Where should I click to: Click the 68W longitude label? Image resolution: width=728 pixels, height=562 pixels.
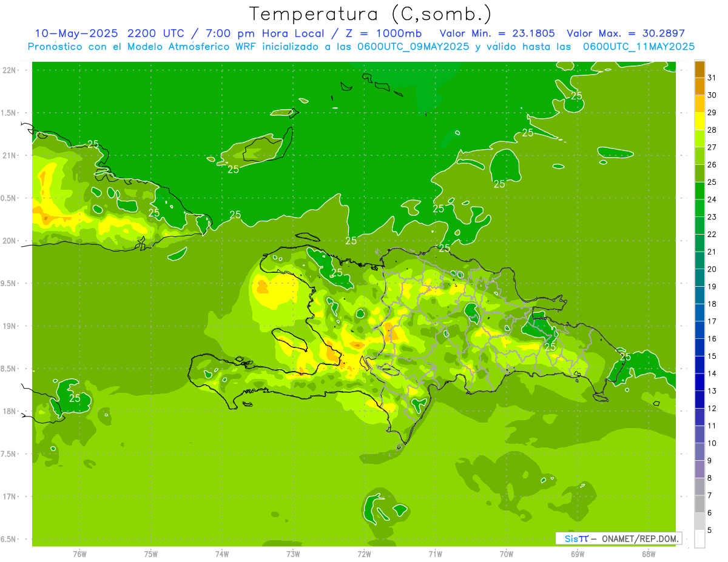649,554
